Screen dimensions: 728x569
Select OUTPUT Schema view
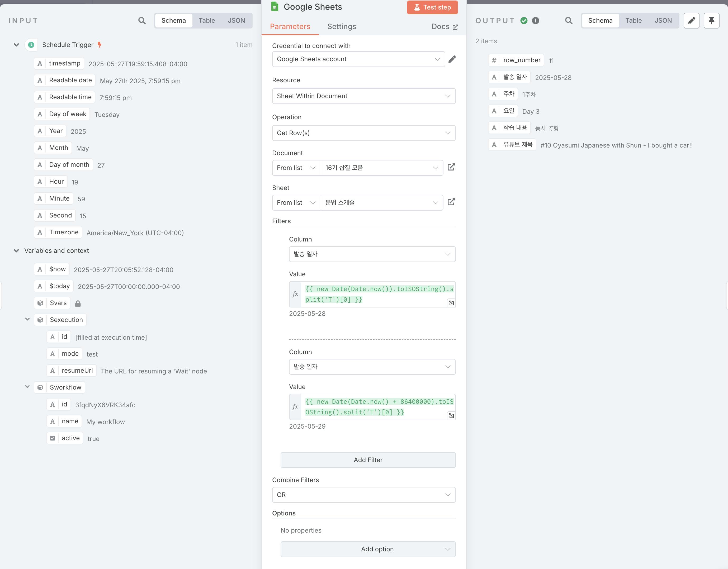(x=600, y=21)
